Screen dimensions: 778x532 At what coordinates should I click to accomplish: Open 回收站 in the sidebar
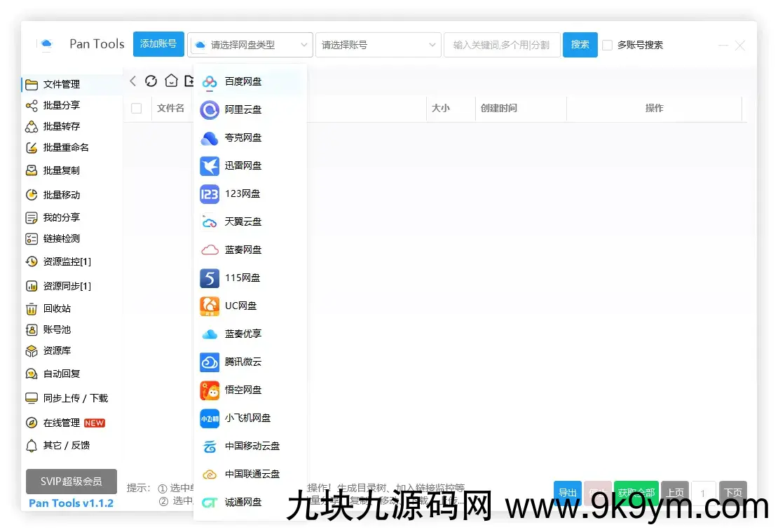56,309
